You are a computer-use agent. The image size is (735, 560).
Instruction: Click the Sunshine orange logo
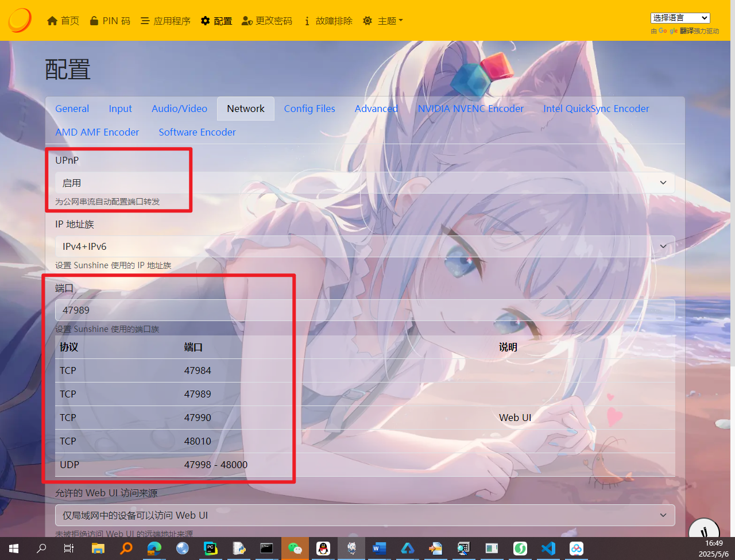point(20,20)
